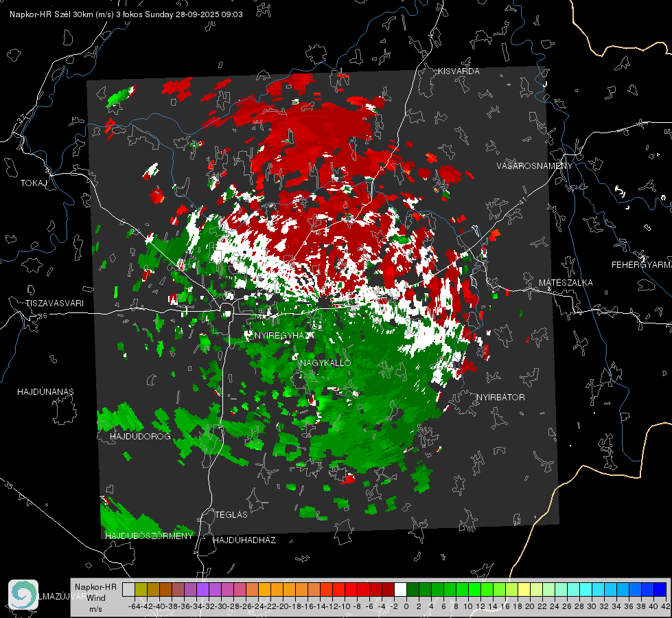This screenshot has height=618, width=672.
Task: Click the 'VÁSÁROSNAMÉNY' map label
Action: pos(535,166)
